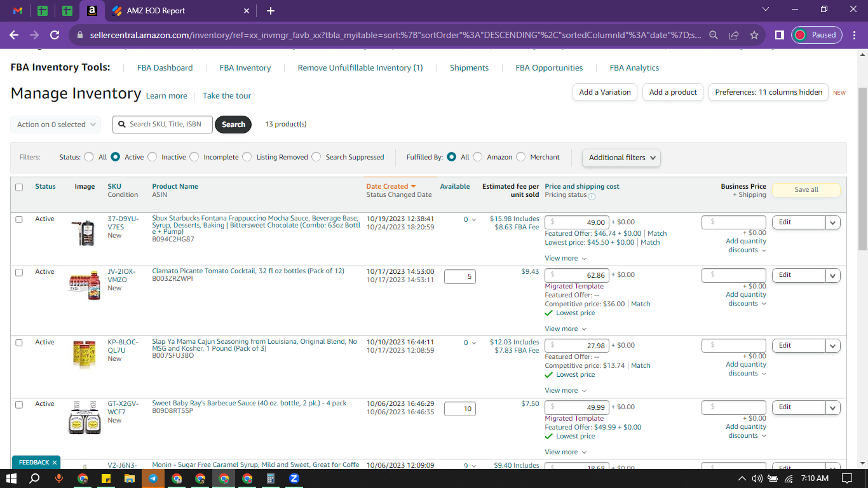Open the FBA Dashboard tab
This screenshot has height=488, width=868.
coord(165,68)
